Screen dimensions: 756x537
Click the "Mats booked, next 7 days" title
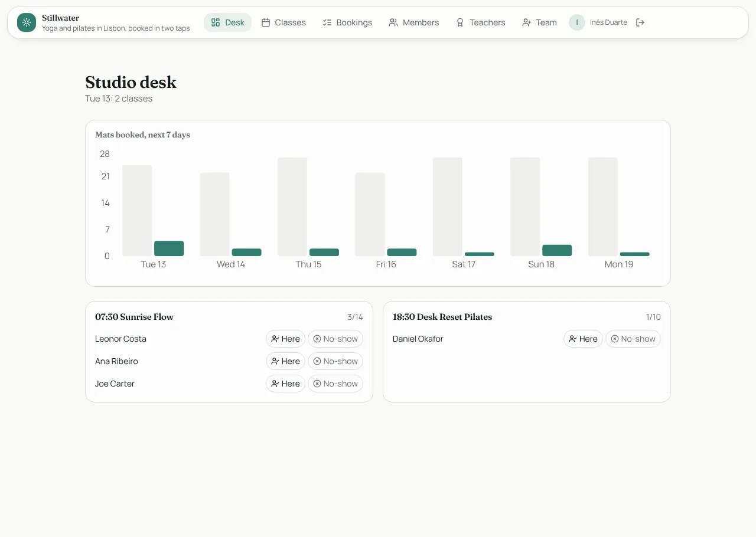(x=142, y=135)
